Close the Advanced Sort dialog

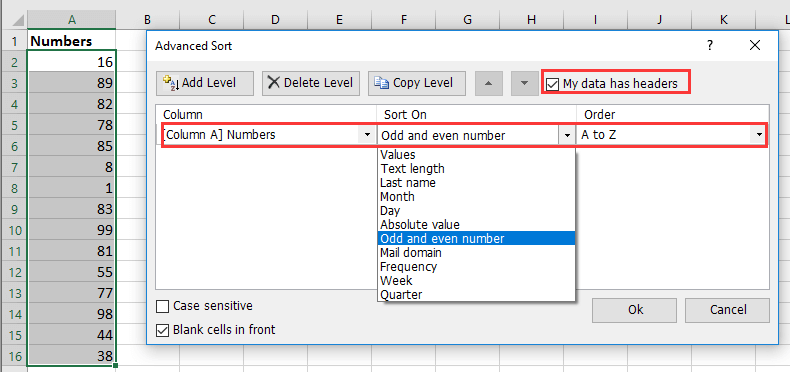click(754, 46)
